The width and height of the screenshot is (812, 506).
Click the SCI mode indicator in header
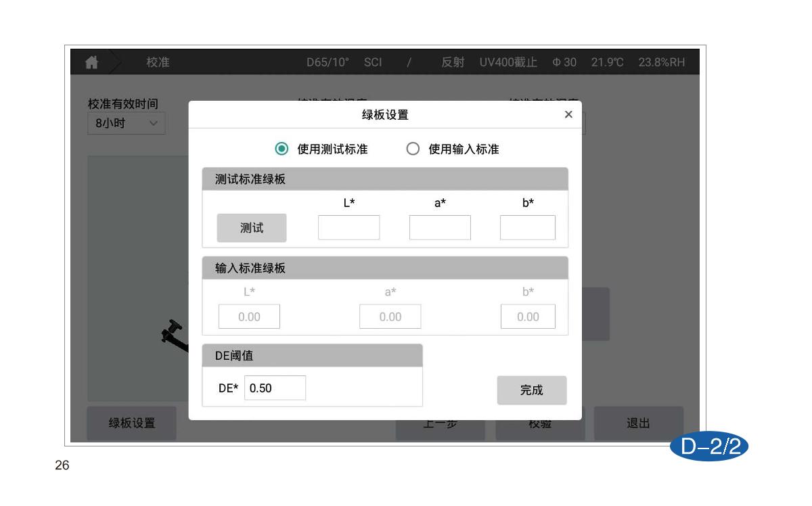[373, 62]
